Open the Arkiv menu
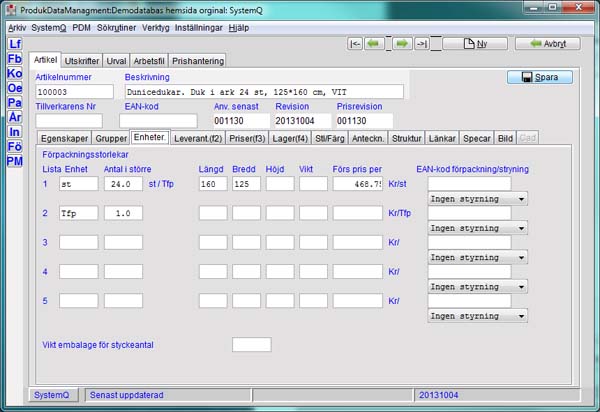 click(17, 28)
